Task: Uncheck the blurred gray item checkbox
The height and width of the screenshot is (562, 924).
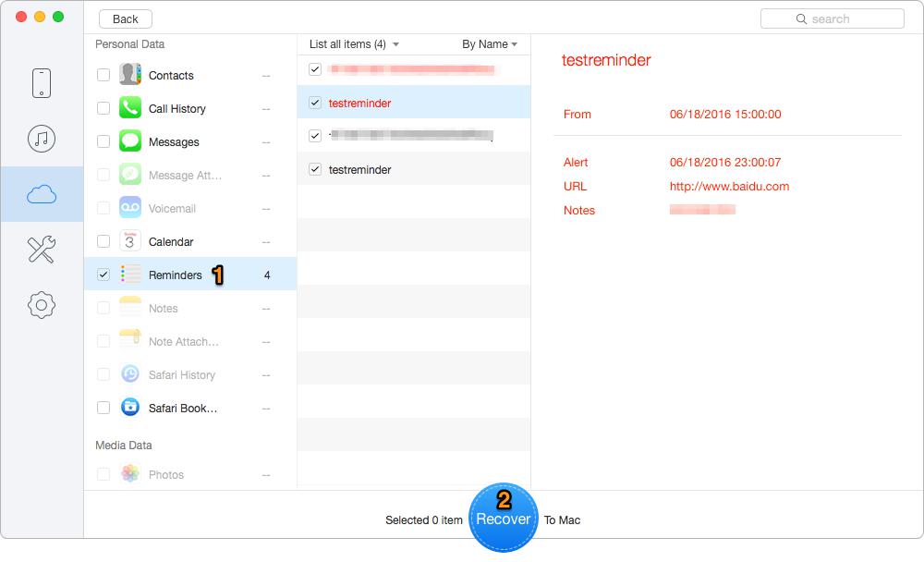Action: click(x=315, y=136)
